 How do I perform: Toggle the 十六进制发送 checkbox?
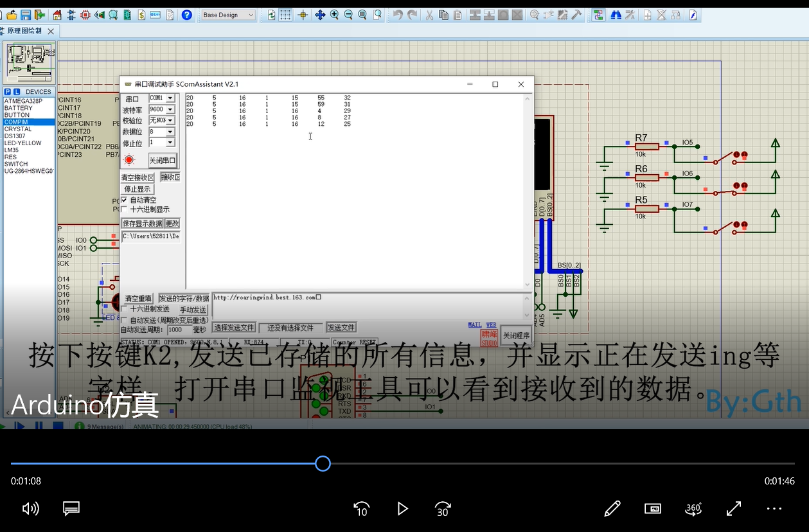pos(125,309)
